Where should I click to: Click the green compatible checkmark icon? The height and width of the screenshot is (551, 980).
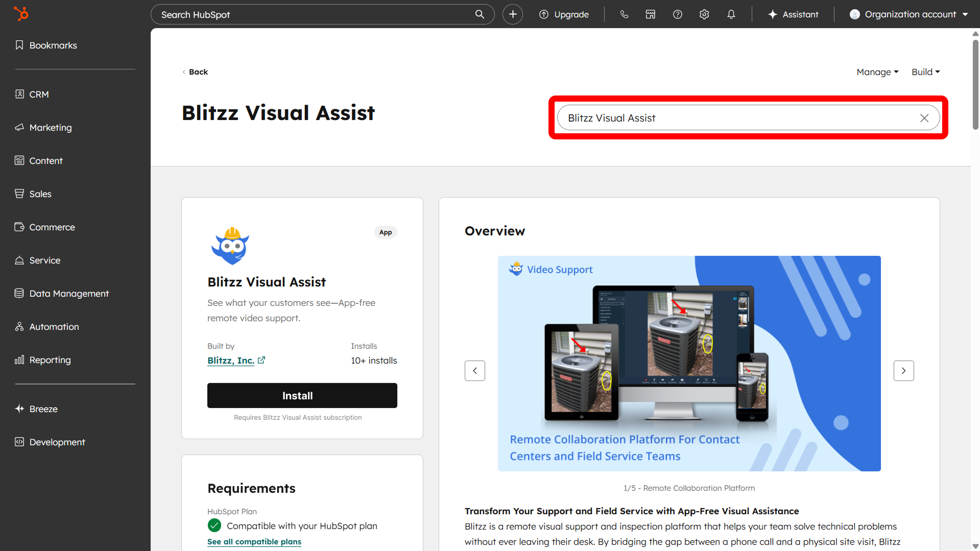214,525
